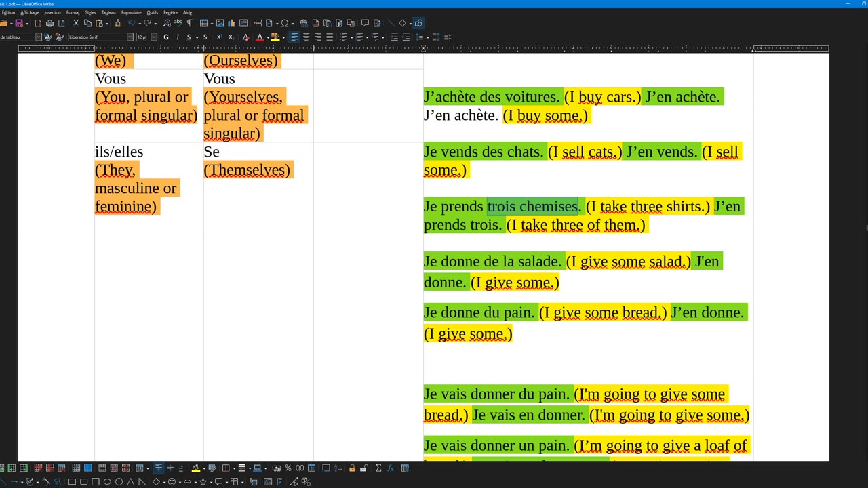Viewport: 868px width, 488px height.
Task: Open the Format menu
Action: [73, 12]
